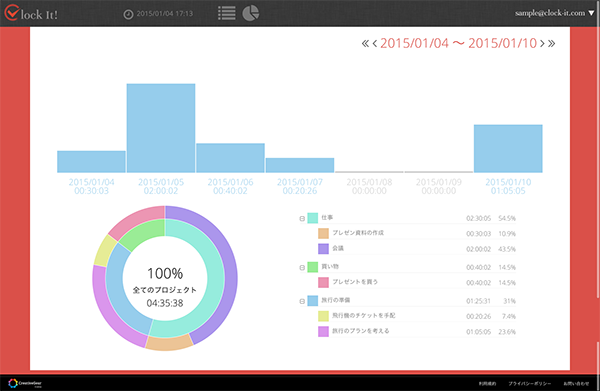
Task: Go to next week with single right arrow
Action: [x=542, y=44]
